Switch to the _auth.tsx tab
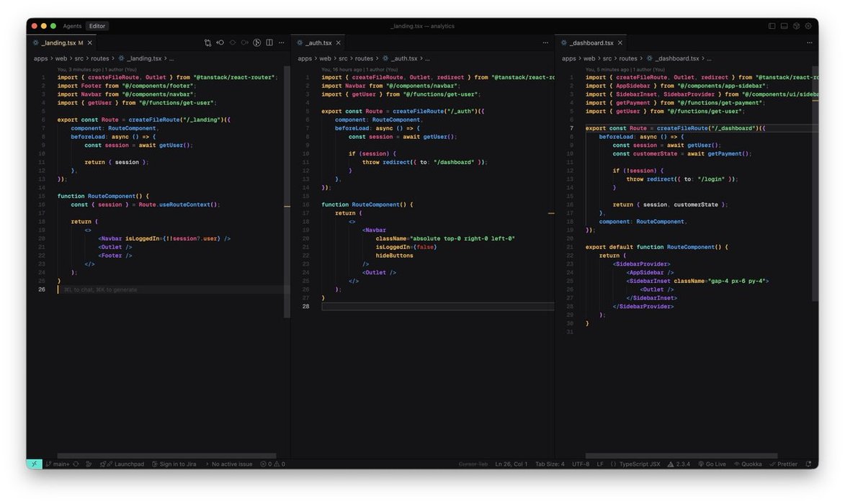Image resolution: width=845 pixels, height=504 pixels. click(x=318, y=43)
